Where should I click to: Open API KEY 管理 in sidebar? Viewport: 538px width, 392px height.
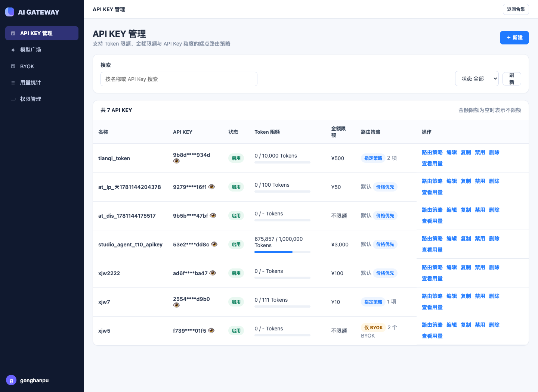[x=42, y=33]
